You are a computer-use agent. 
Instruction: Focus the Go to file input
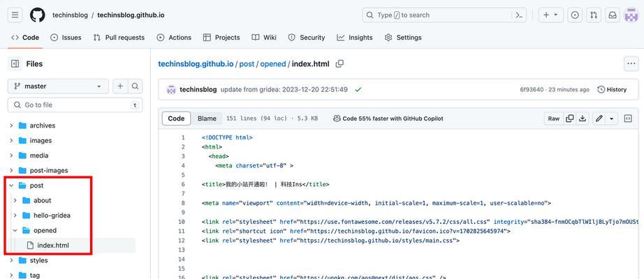75,105
